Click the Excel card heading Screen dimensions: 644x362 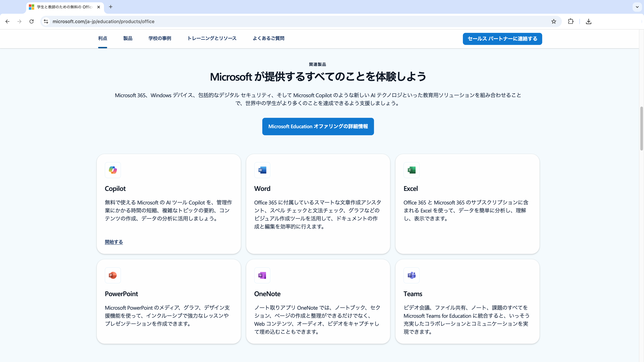[411, 189]
